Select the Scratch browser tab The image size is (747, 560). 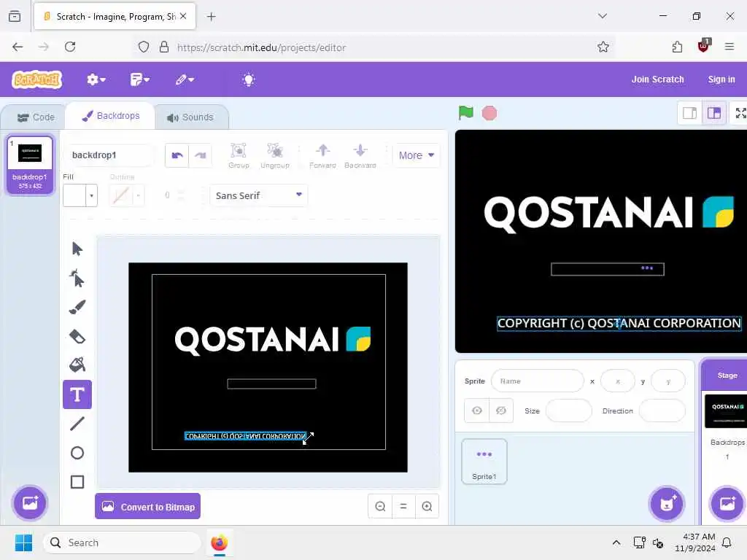pos(115,16)
